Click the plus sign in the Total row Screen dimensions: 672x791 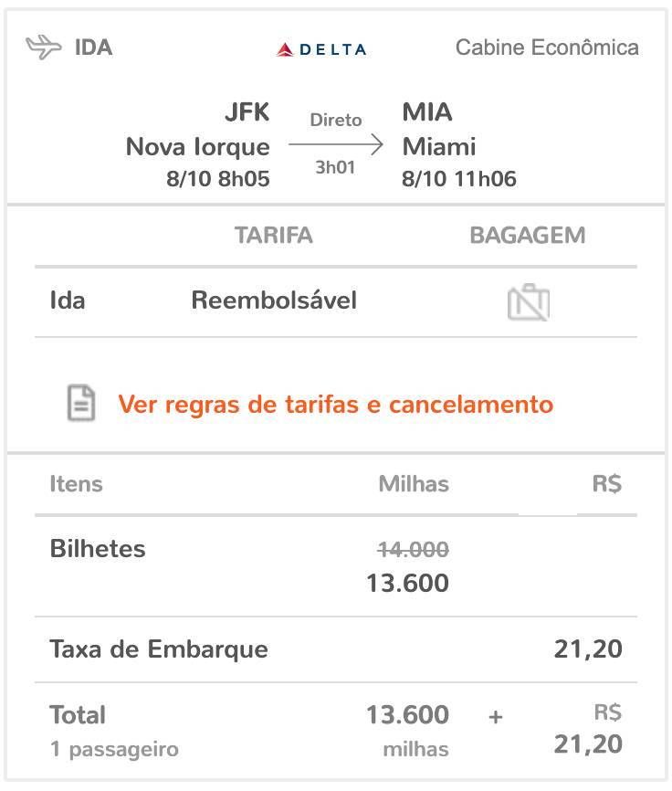pyautogui.click(x=496, y=716)
